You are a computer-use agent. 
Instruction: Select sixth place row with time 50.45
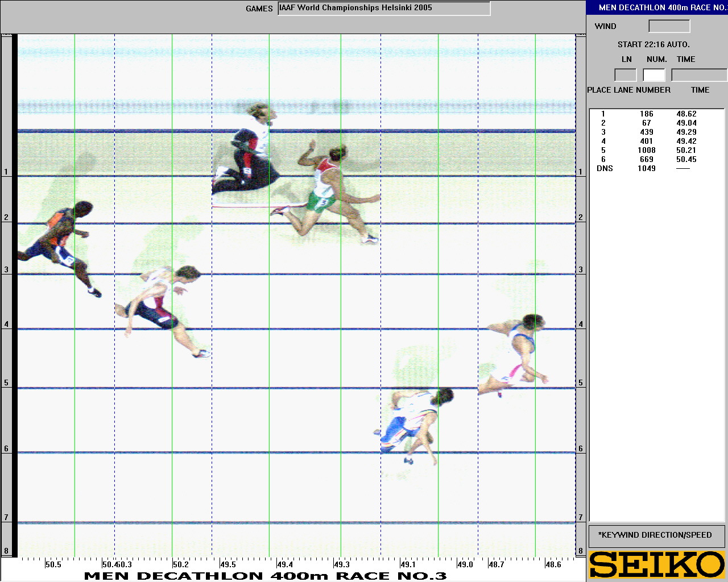coord(647,160)
